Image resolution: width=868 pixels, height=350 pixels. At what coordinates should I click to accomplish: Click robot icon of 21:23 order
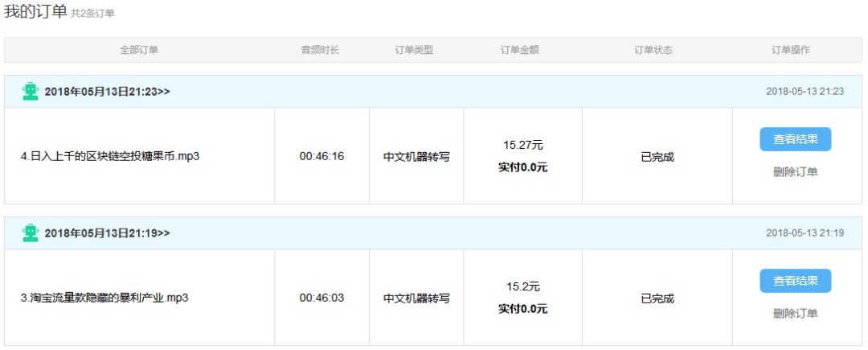[31, 92]
